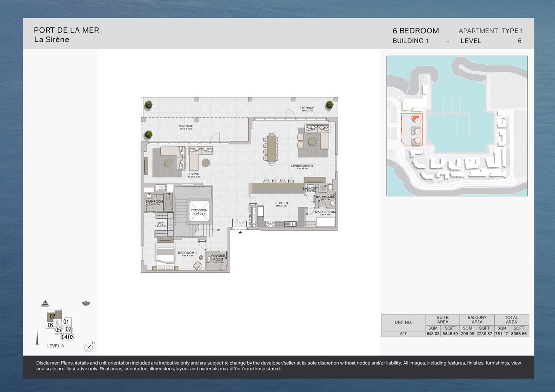This screenshot has height=392, width=555.
Task: Click the PORT DE LA MER La Sirène title
Action: coord(66,34)
